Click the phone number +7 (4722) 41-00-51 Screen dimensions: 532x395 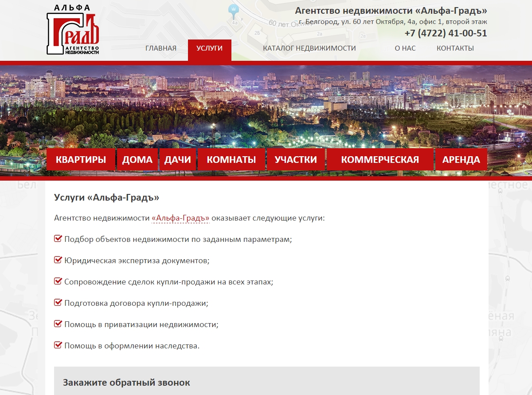click(446, 33)
